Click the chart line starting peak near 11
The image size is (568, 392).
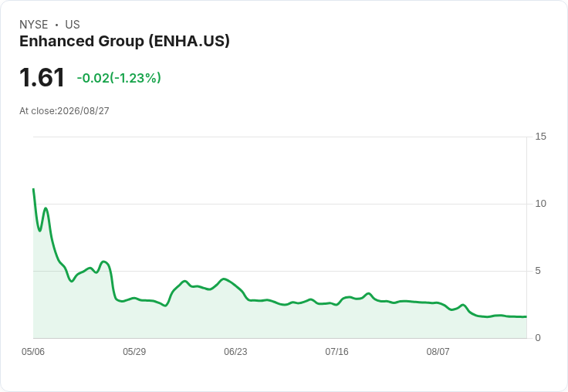(34, 189)
